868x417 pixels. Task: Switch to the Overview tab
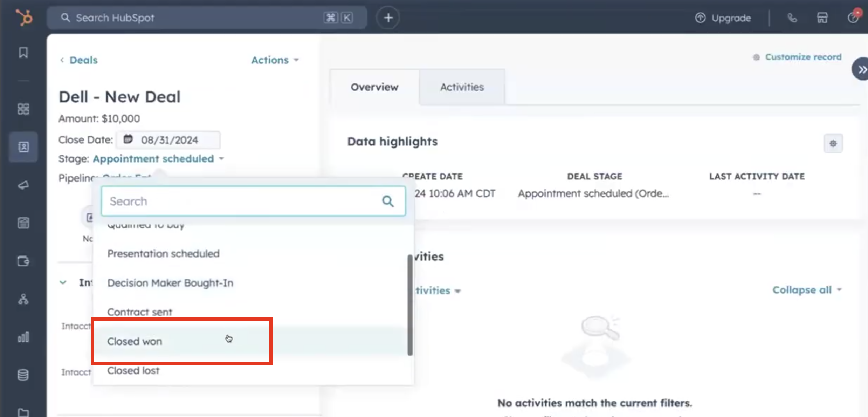pyautogui.click(x=374, y=87)
